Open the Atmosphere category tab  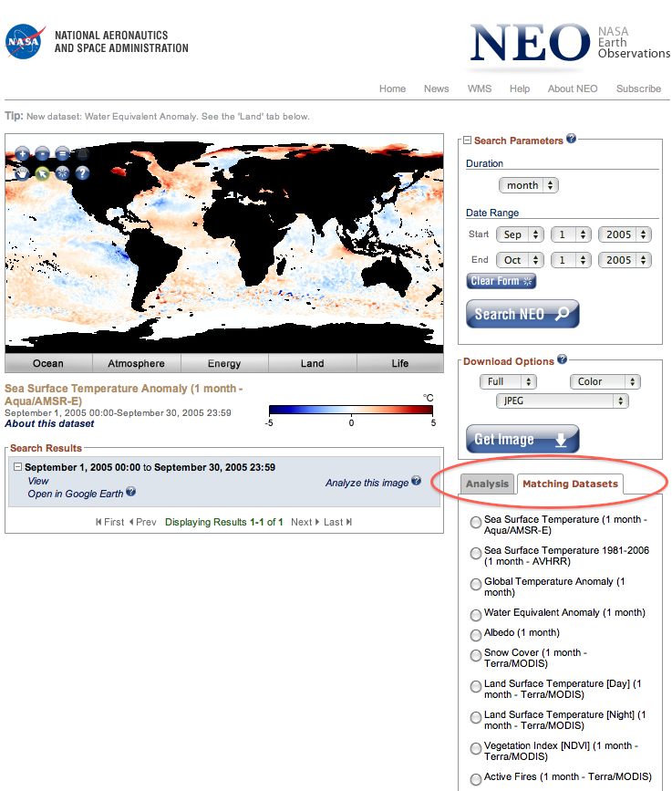tap(137, 363)
